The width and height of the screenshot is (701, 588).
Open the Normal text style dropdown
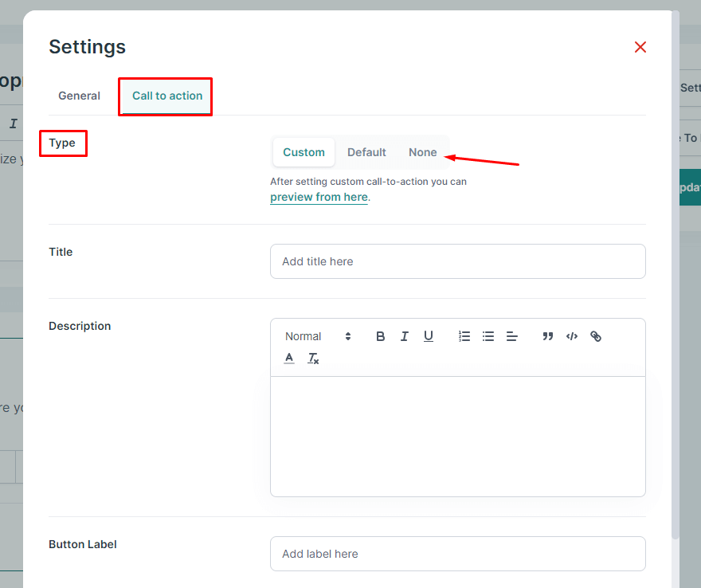pyautogui.click(x=318, y=336)
